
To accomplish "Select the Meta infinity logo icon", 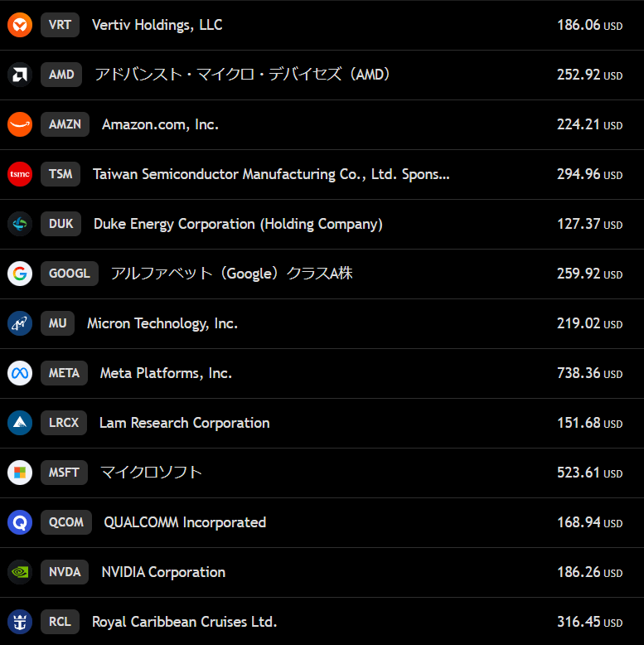I will tap(20, 373).
